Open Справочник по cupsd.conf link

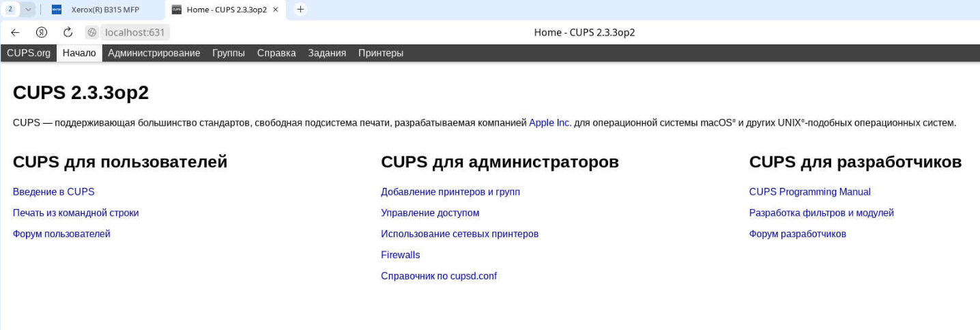coord(439,276)
